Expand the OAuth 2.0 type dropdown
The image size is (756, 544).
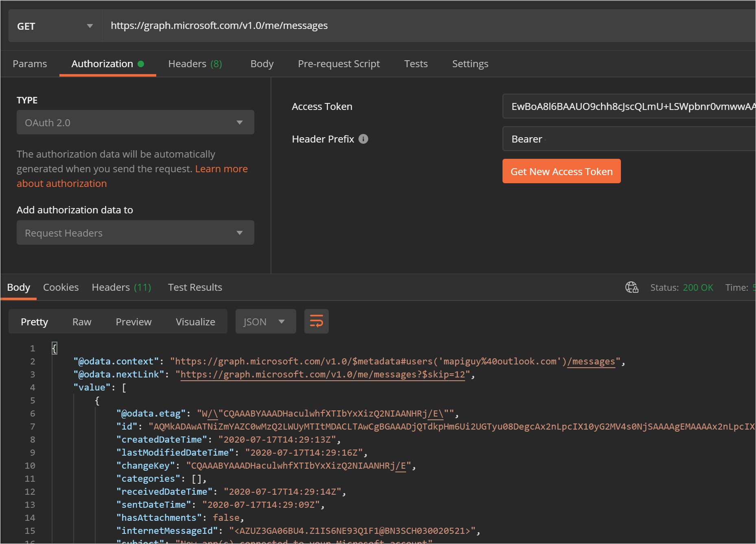coord(135,122)
